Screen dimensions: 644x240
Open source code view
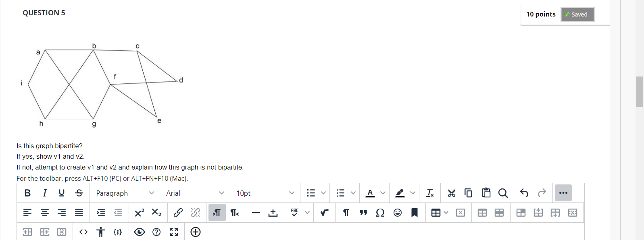[83, 232]
